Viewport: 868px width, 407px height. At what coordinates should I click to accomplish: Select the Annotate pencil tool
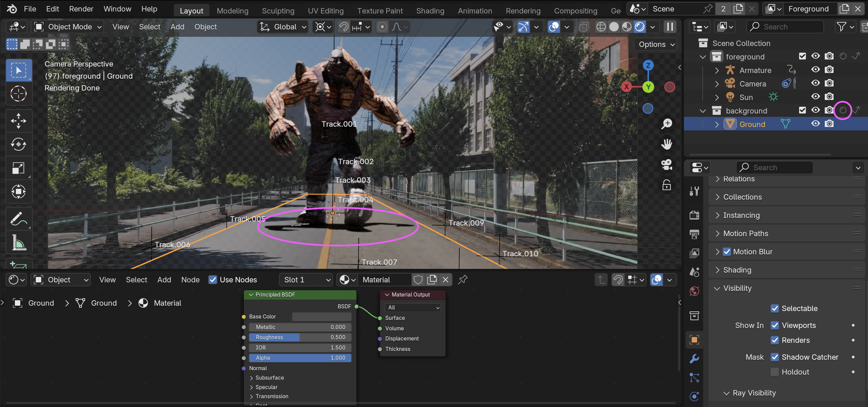coord(19,219)
